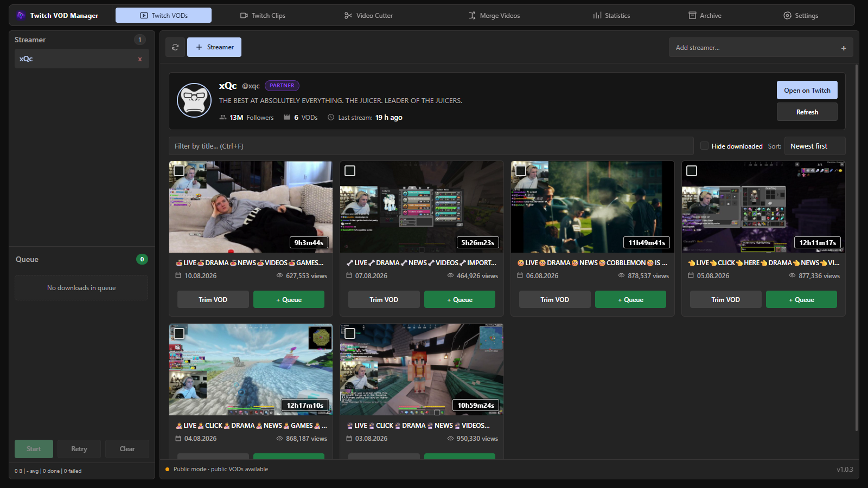Click the Retry queue button

pos(79,449)
